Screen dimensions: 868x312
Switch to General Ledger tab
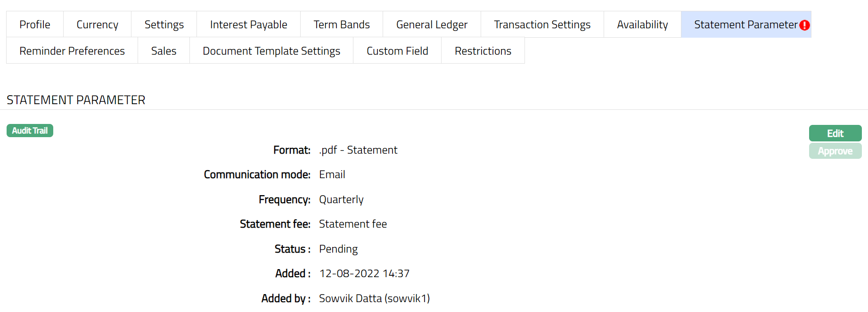[x=432, y=25]
